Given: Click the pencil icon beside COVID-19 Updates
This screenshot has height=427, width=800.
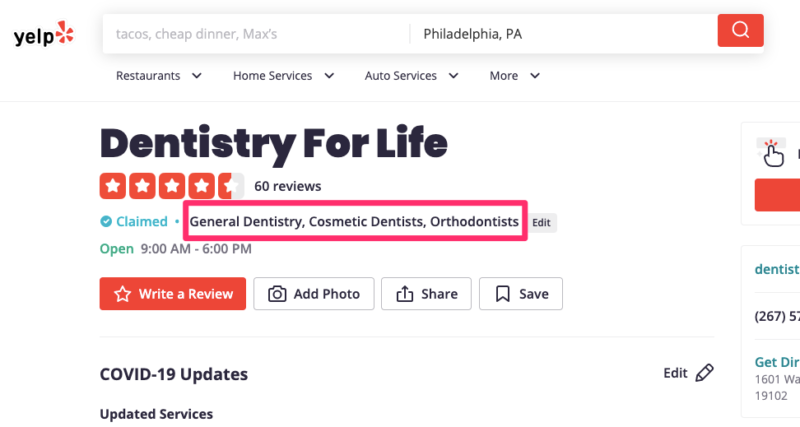Looking at the screenshot, I should [x=705, y=373].
